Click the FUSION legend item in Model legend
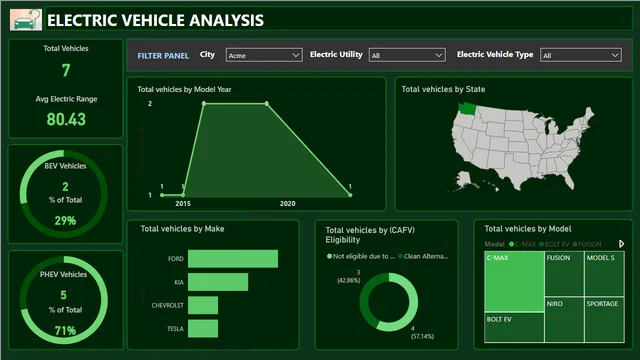This screenshot has height=360, width=640. 587,244
